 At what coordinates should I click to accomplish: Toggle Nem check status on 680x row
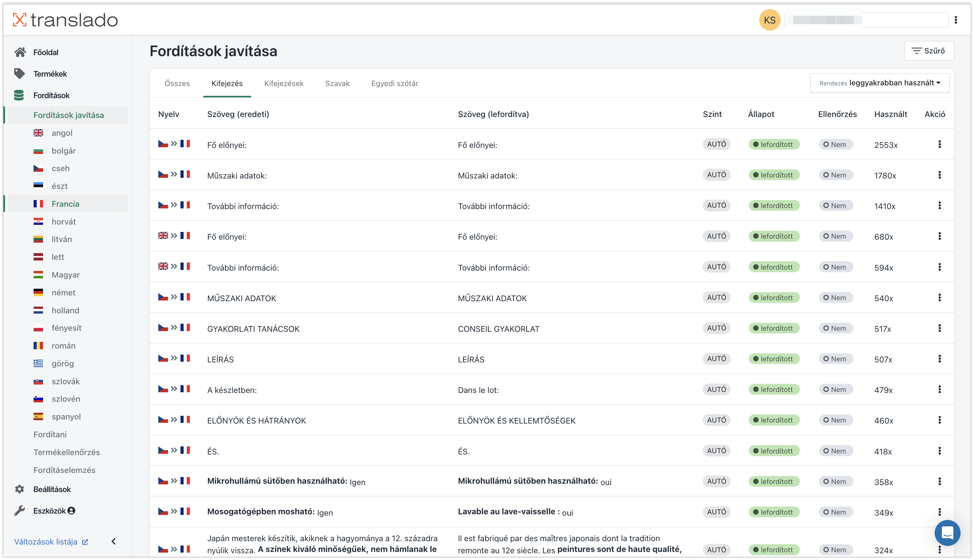click(x=835, y=236)
